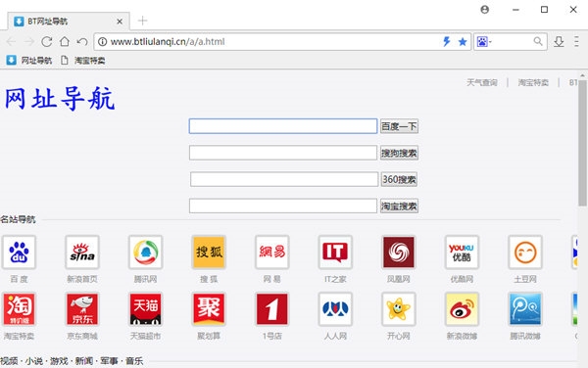
Task: Click the 新浪微博 label
Action: pyautogui.click(x=462, y=336)
